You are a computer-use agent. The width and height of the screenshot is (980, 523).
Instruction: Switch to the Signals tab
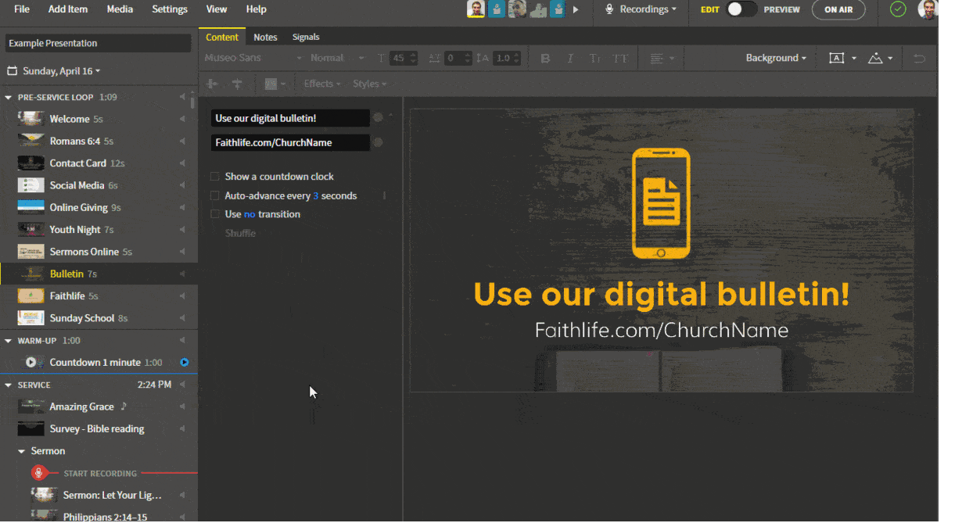click(306, 37)
